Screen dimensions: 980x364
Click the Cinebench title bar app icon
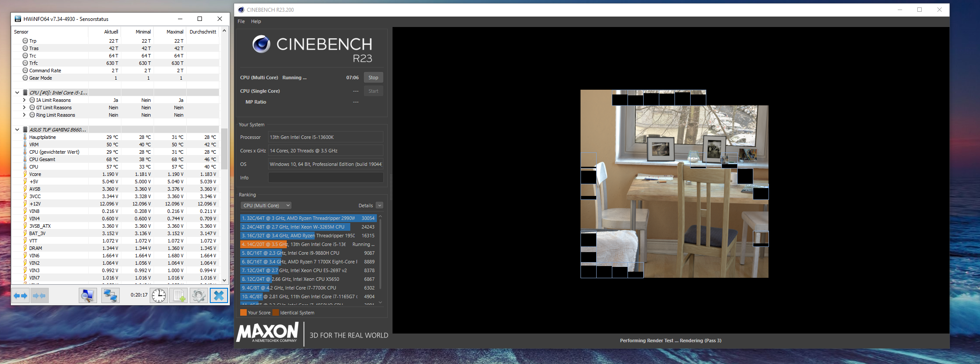[241, 10]
